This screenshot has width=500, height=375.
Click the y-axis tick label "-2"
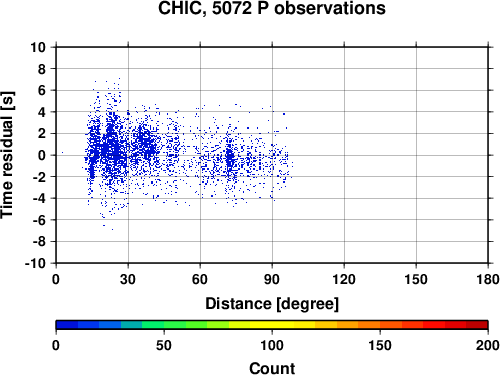39,177
